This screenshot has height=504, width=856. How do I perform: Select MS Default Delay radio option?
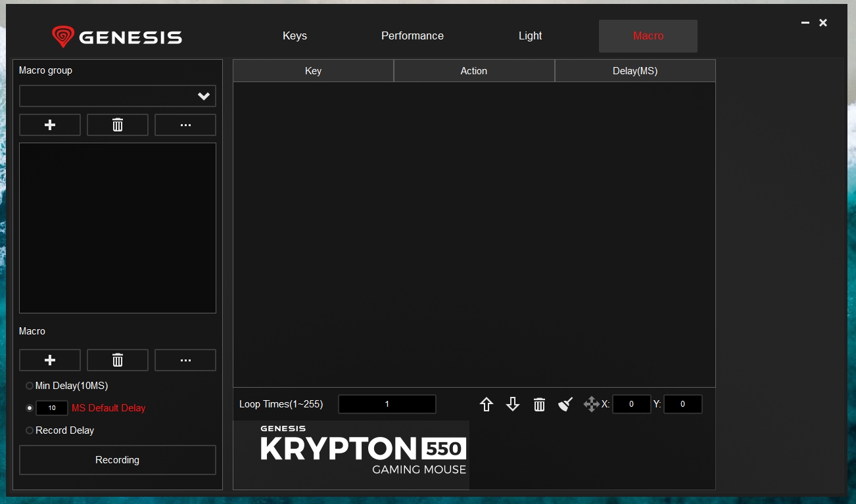coord(30,408)
